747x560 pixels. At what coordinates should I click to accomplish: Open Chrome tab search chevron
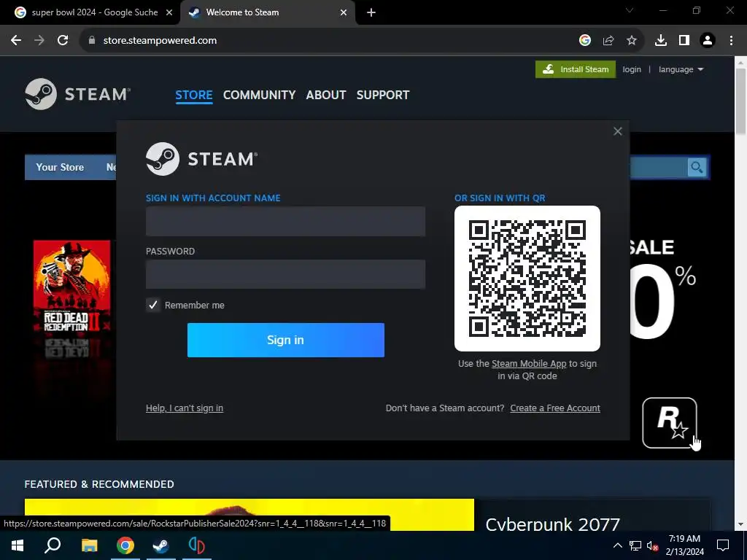pos(630,10)
